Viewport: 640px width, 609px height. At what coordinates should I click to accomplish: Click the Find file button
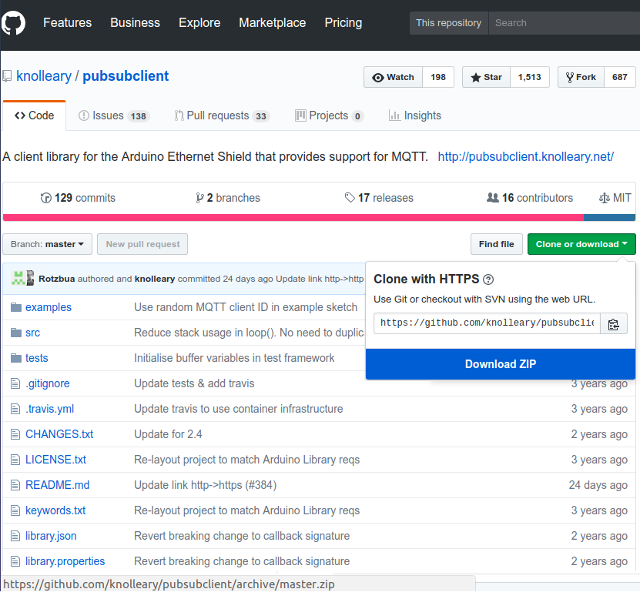tap(496, 244)
